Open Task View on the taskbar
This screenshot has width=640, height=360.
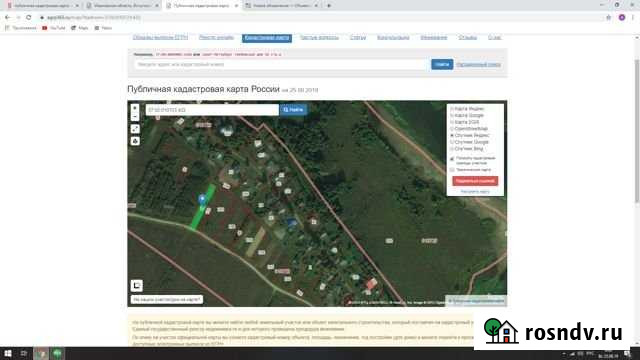(x=24, y=353)
